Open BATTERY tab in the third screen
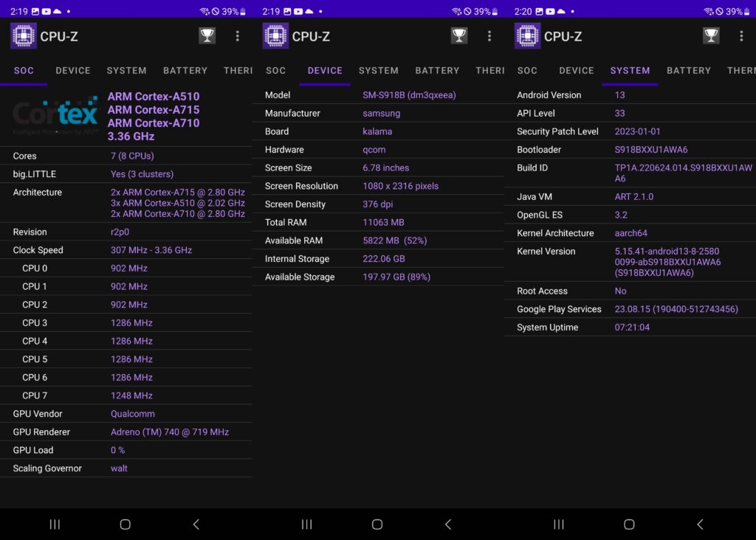Viewport: 756px width, 540px height. pyautogui.click(x=689, y=71)
